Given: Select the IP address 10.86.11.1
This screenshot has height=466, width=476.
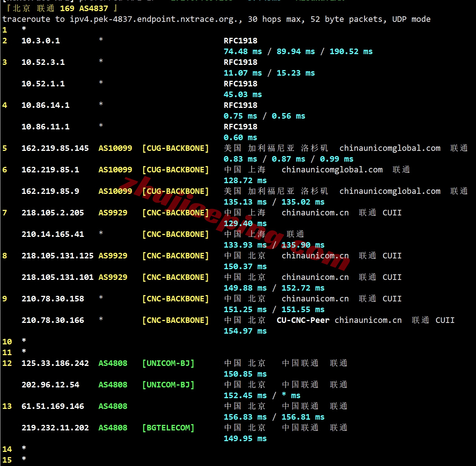Looking at the screenshot, I should pos(46,127).
